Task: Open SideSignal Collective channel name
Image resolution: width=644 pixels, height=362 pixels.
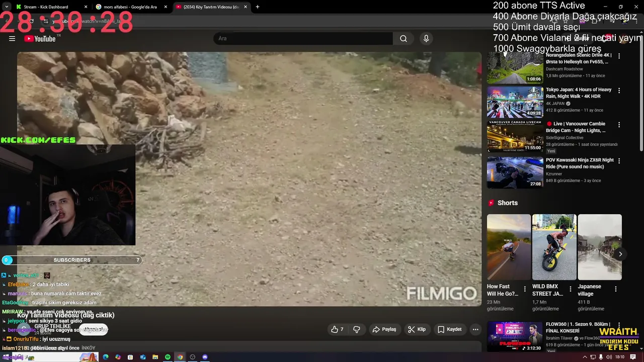Action: (x=565, y=138)
